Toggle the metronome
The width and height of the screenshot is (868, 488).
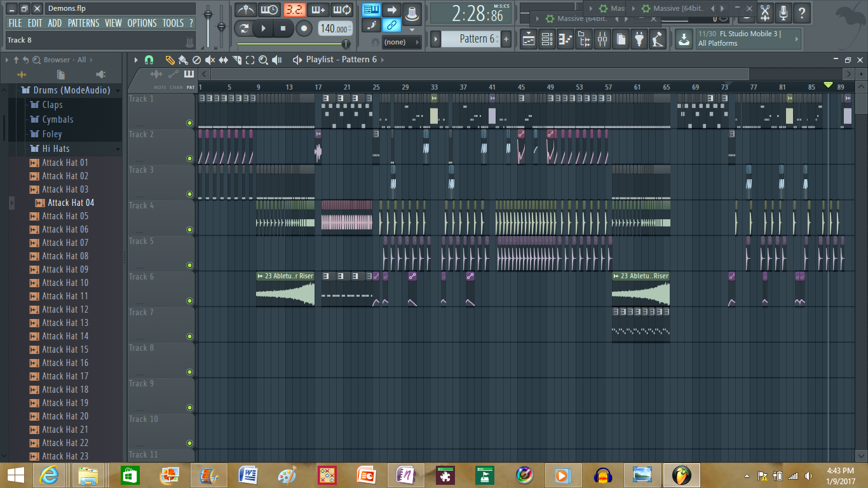(245, 10)
